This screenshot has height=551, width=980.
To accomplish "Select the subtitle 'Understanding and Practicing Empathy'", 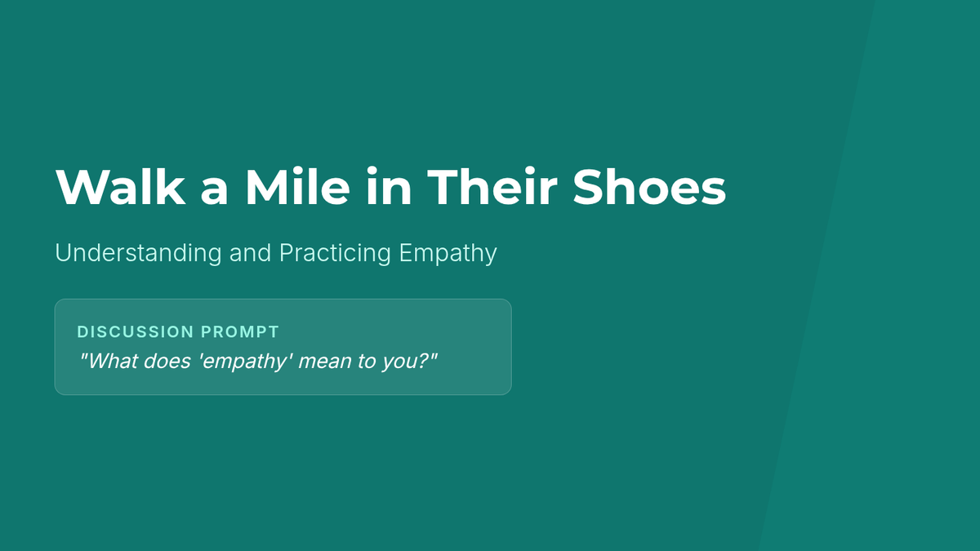I will click(x=275, y=253).
